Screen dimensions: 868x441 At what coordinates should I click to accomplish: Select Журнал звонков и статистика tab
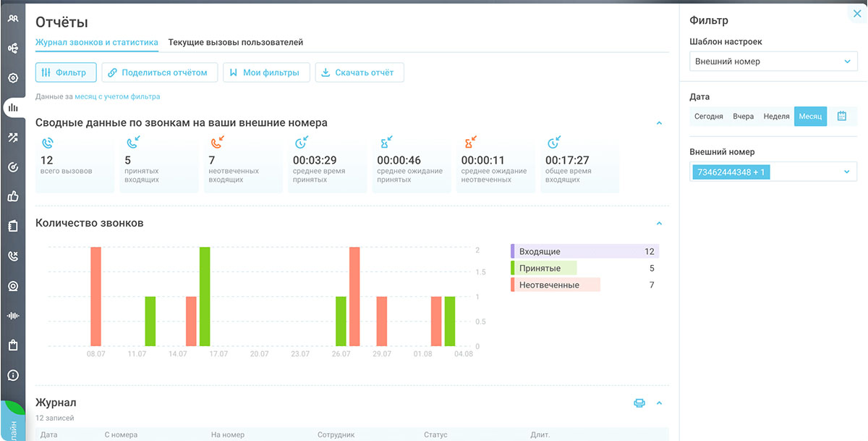(x=97, y=43)
